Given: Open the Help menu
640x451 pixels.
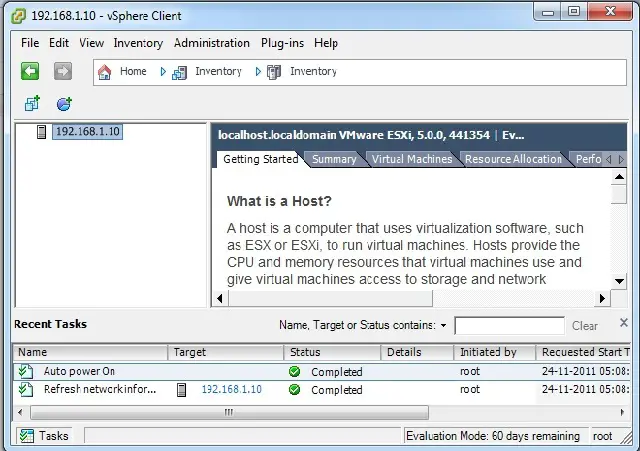Looking at the screenshot, I should click(326, 43).
